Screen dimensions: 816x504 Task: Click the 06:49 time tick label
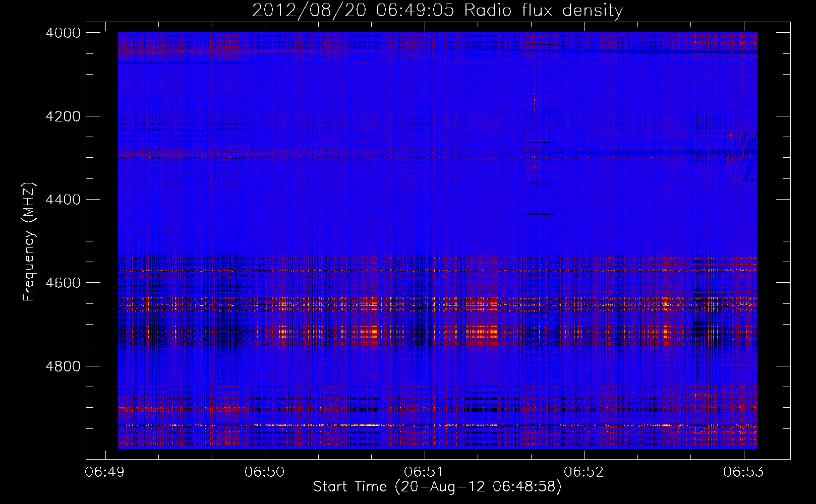tap(105, 472)
